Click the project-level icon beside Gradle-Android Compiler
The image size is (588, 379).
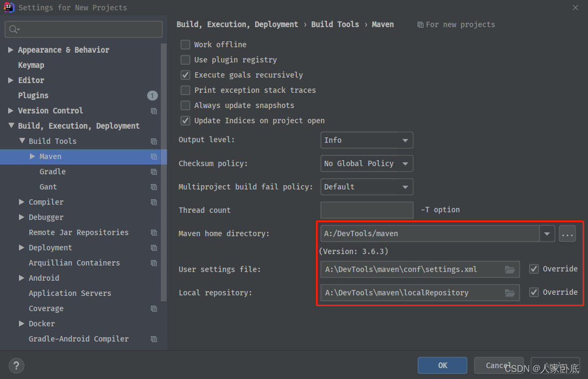[154, 339]
